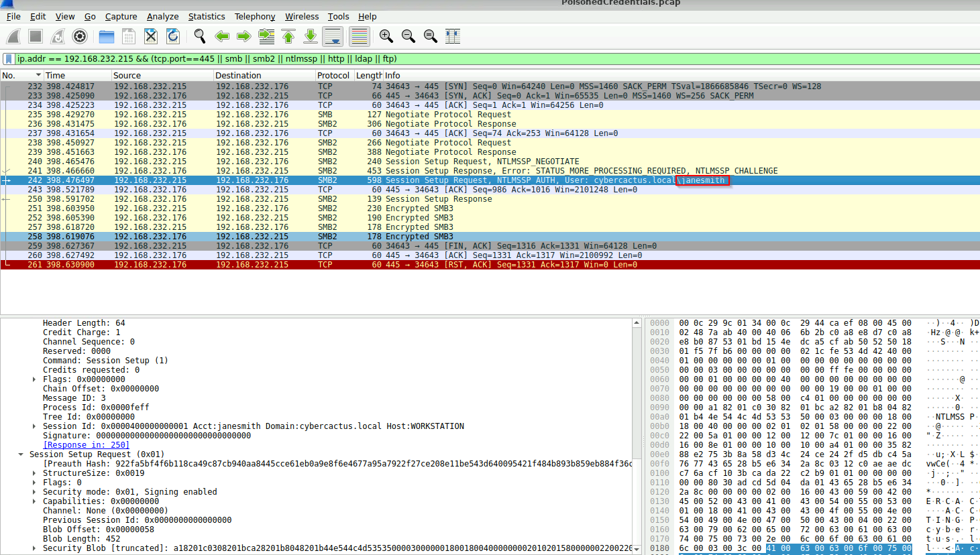The image size is (980, 555).
Task: Expand the Security mode tree item
Action: point(34,492)
